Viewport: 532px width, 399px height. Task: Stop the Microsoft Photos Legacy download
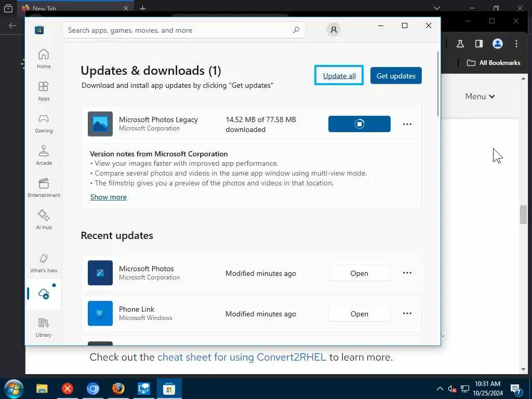coord(360,124)
